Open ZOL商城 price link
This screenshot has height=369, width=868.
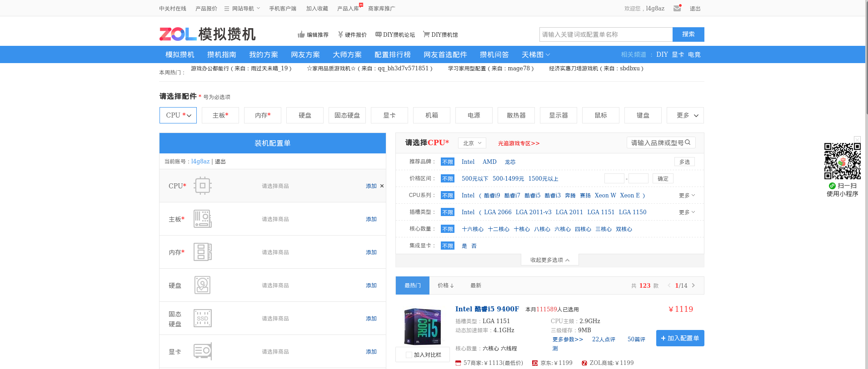[x=608, y=363]
